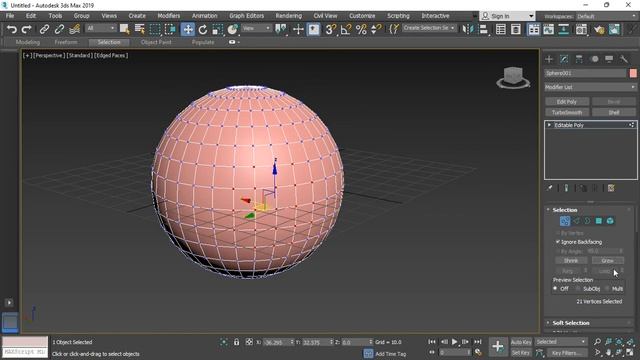Screen dimensions: 640x360
Task: Switch to the Object Paint ribbon tab
Action: 156,42
